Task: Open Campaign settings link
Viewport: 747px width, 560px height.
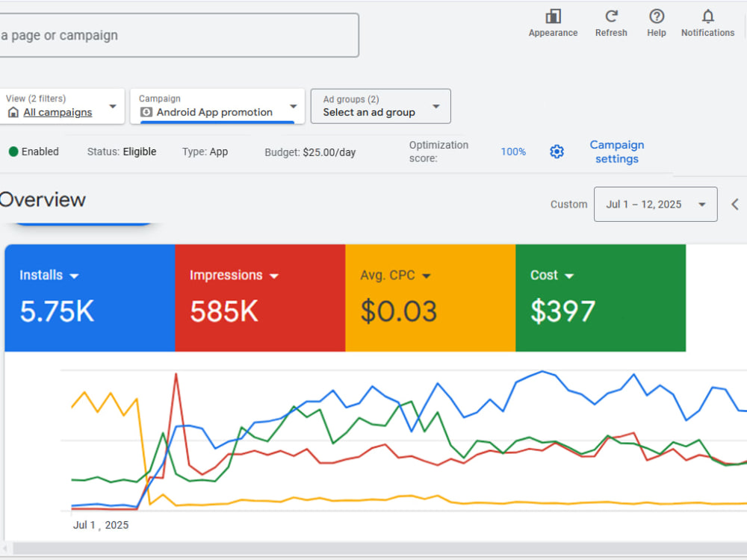Action: [x=617, y=152]
